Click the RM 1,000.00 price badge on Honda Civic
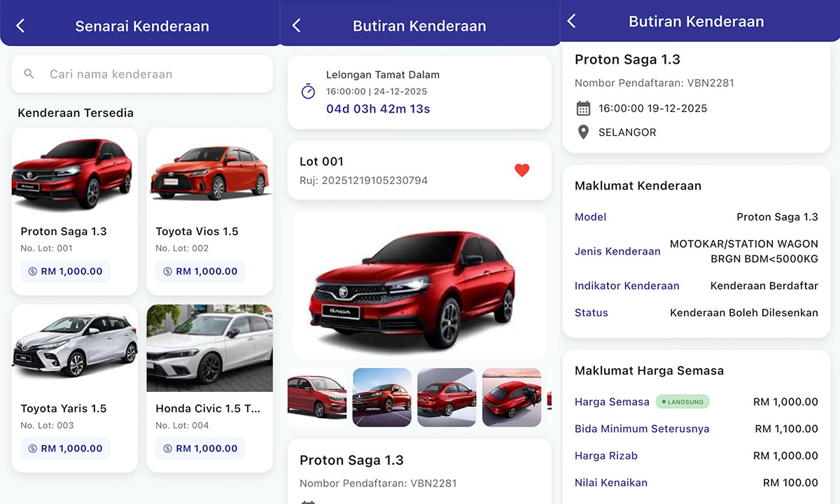This screenshot has height=504, width=840. [x=200, y=448]
